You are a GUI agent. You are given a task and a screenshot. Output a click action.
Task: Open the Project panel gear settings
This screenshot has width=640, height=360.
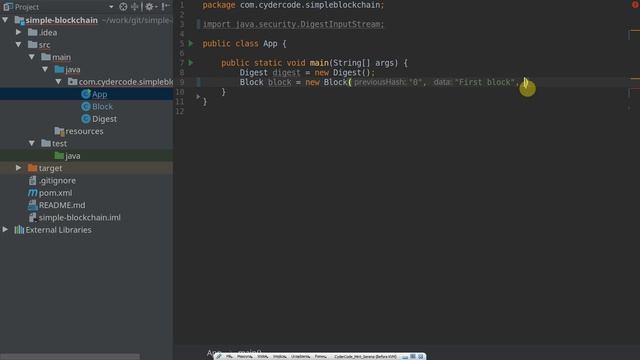pyautogui.click(x=149, y=7)
